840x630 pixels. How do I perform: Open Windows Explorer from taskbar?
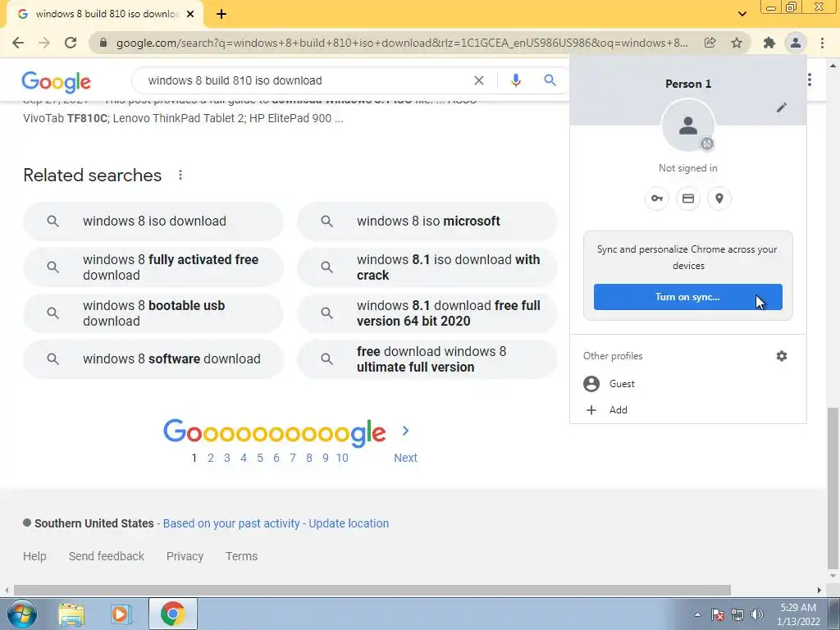(x=72, y=614)
